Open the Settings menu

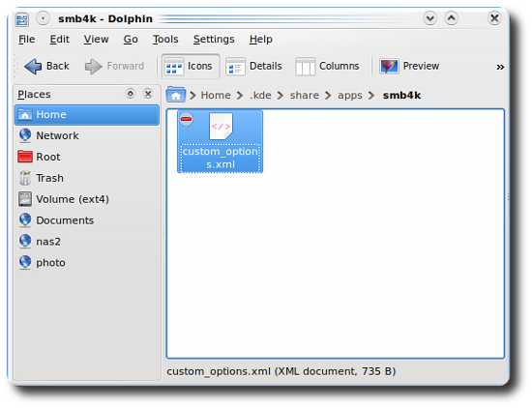pos(214,39)
